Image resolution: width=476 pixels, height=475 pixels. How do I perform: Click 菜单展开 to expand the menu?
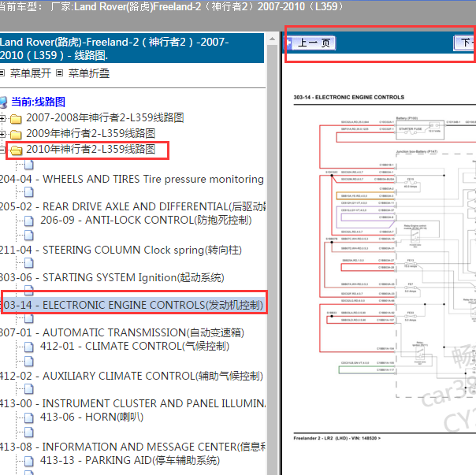point(31,73)
